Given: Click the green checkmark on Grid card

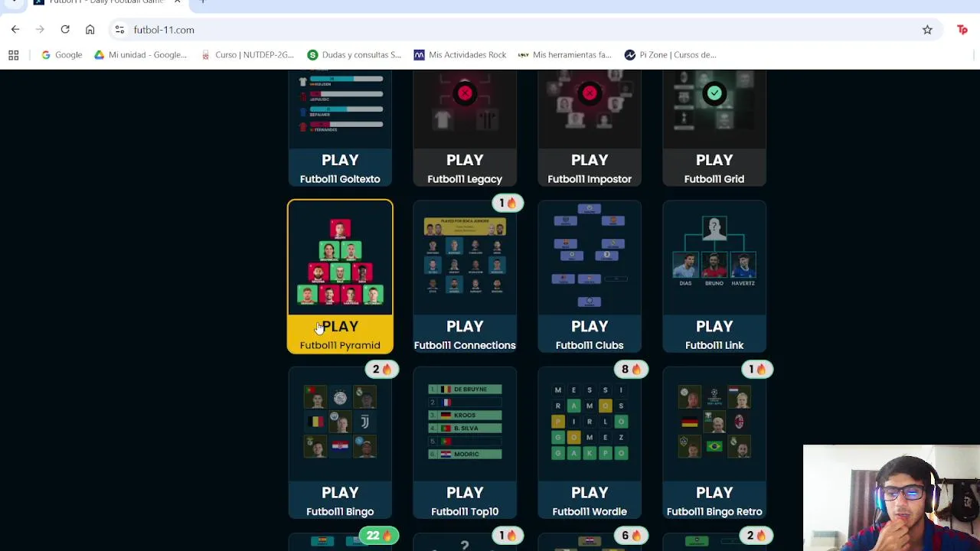Looking at the screenshot, I should pos(714,93).
